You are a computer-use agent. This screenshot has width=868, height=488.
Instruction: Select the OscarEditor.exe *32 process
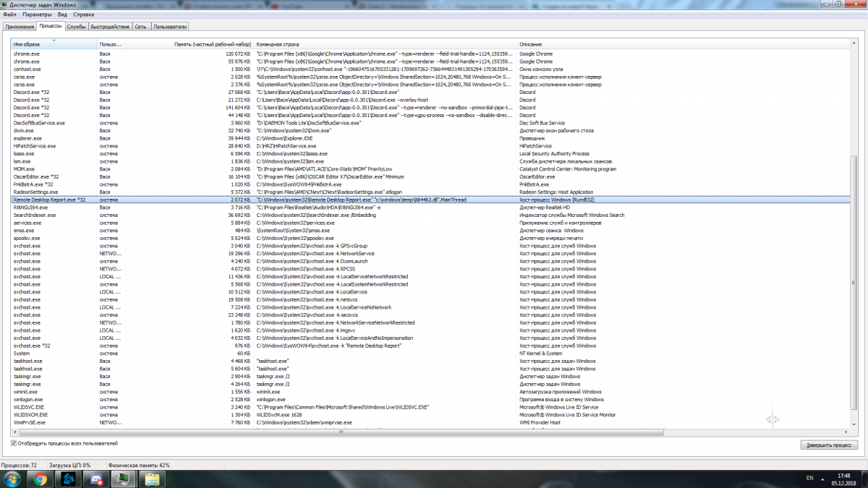coord(430,176)
